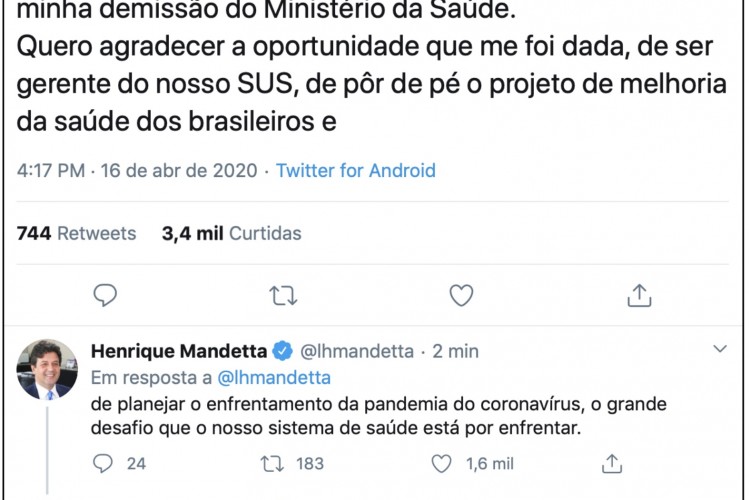This screenshot has width=750, height=500.
Task: Retweet Mandetta's reply with 183 retweets
Action: point(271,463)
